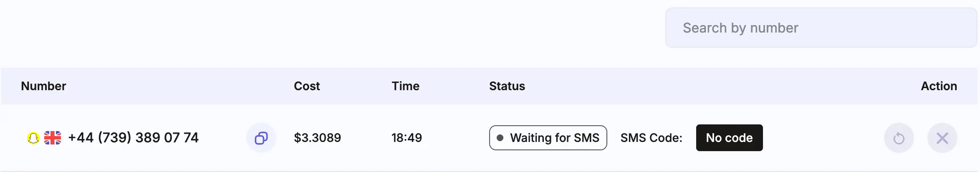The height and width of the screenshot is (172, 980).
Task: Click the Number column header
Action: pos(43,86)
